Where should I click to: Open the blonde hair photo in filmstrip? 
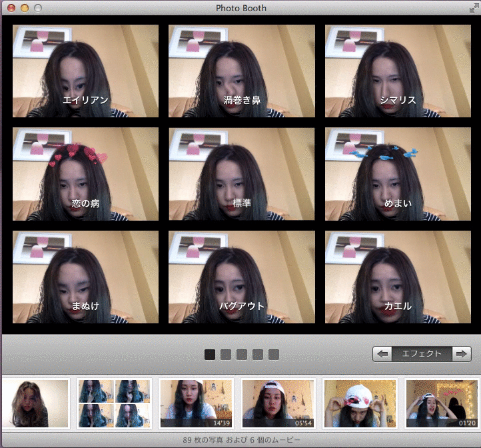click(35, 403)
